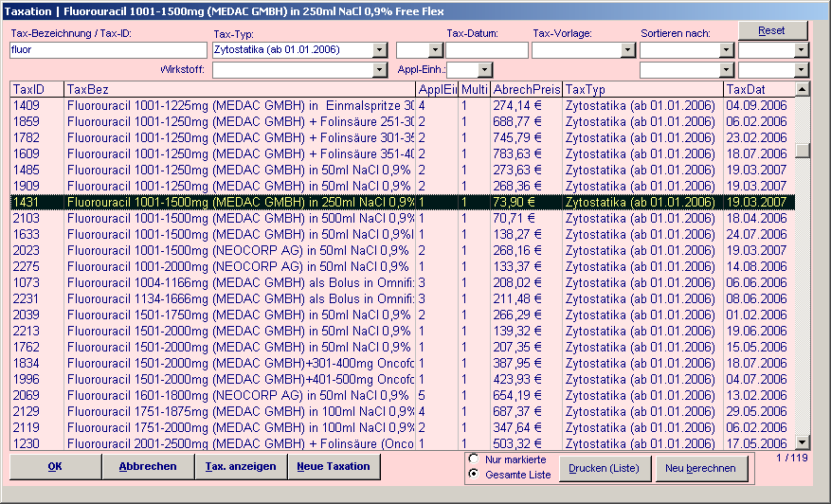Focus the Tax-Bezeichnung field containing 'fluor'

pos(108,50)
